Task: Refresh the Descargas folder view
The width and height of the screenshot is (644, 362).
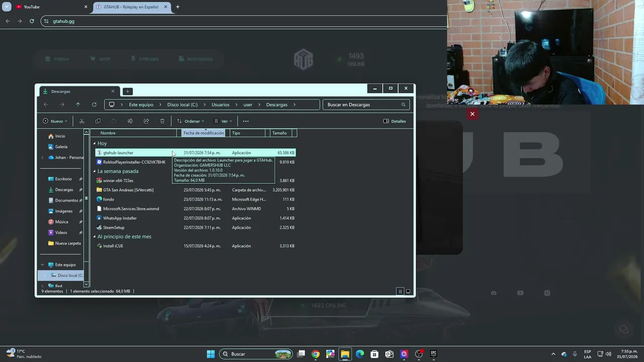Action: click(x=94, y=105)
